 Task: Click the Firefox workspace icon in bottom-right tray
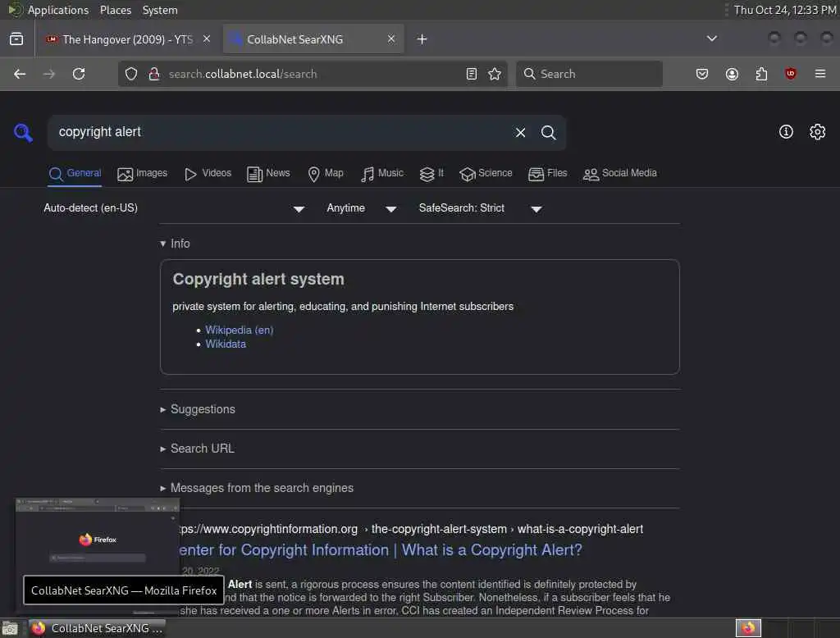[x=748, y=628]
